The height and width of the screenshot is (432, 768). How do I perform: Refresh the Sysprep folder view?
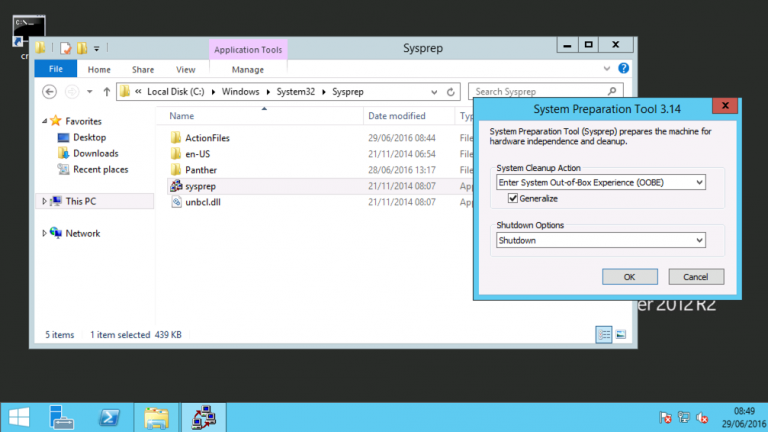[451, 92]
